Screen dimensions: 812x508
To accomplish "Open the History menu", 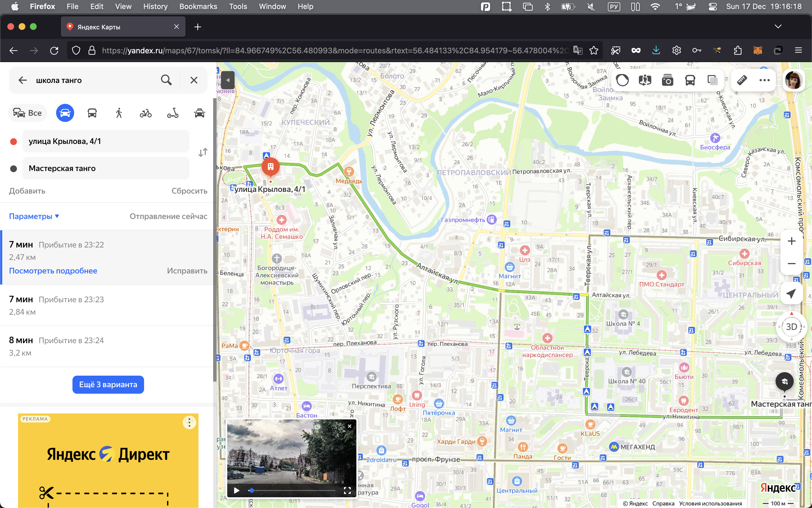I will (x=155, y=6).
